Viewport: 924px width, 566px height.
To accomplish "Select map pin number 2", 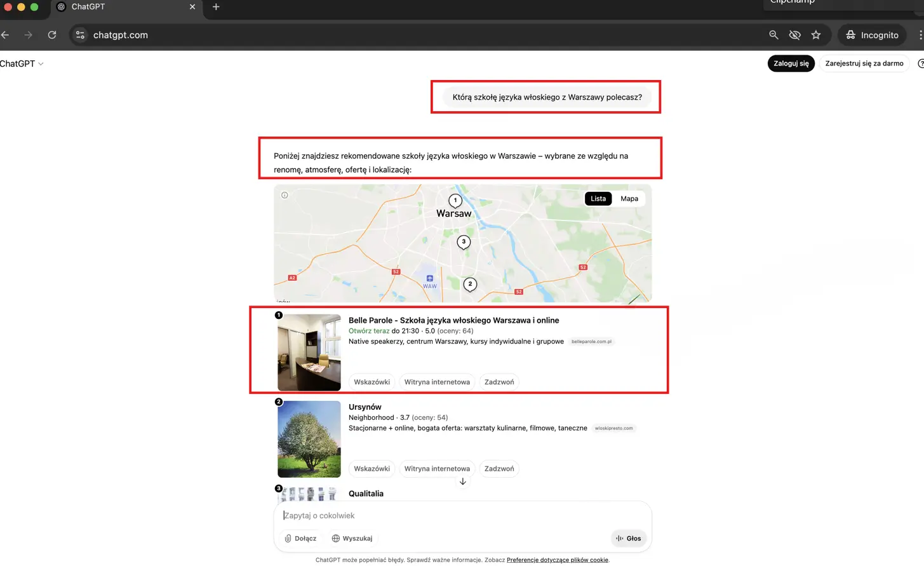I will [x=470, y=285].
